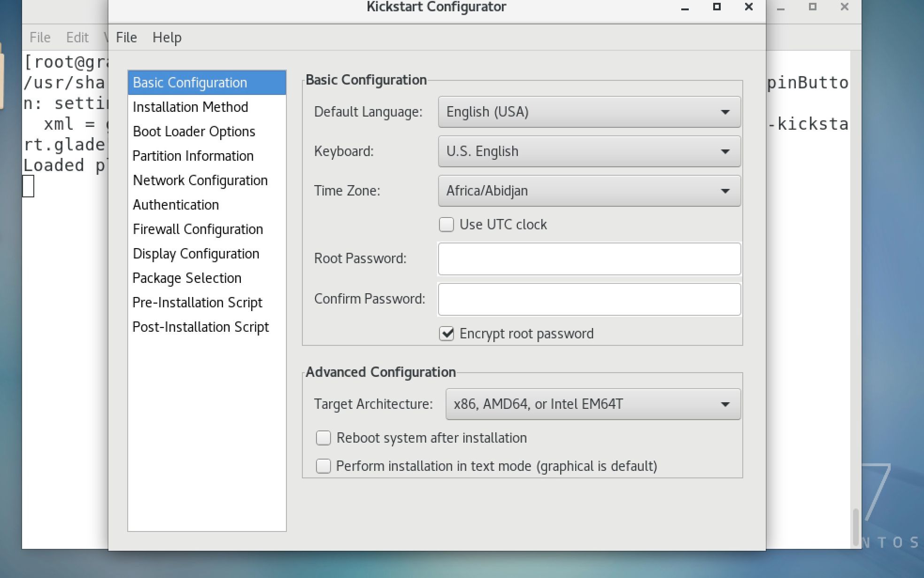Open the Time Zone dropdown
Viewport: 924px width, 578px height.
pyautogui.click(x=589, y=191)
